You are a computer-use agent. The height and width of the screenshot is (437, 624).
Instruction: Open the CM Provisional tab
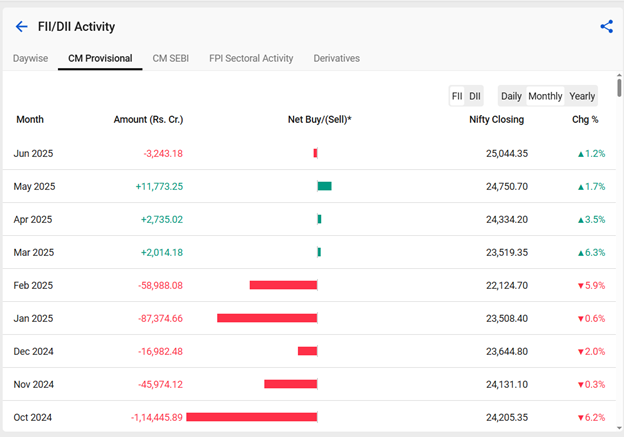pos(100,58)
